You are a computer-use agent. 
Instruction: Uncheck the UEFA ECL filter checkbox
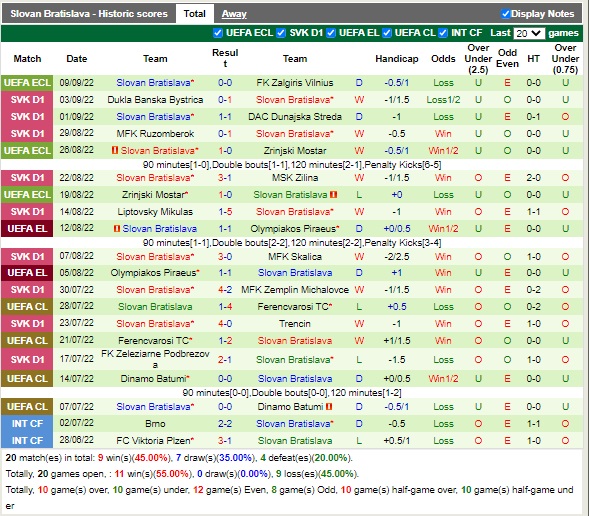218,33
